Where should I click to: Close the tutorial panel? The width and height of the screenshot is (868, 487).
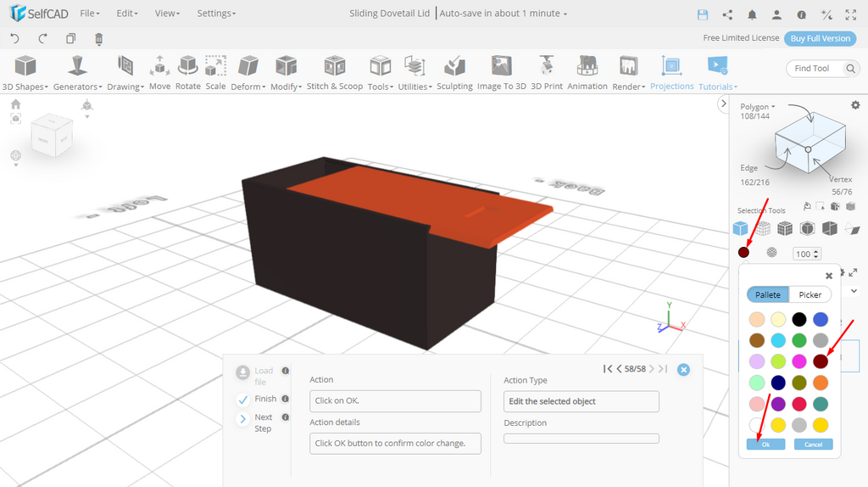(684, 370)
